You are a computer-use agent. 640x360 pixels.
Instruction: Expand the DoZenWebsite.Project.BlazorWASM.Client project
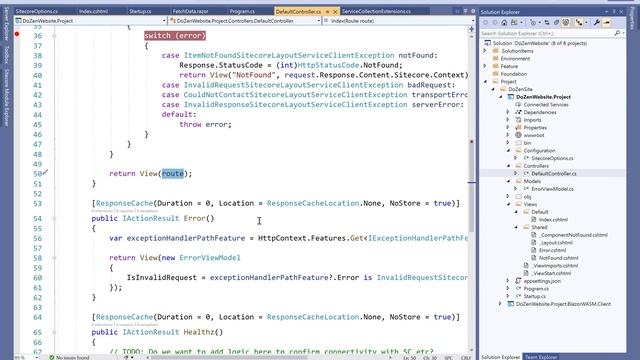tap(501, 304)
